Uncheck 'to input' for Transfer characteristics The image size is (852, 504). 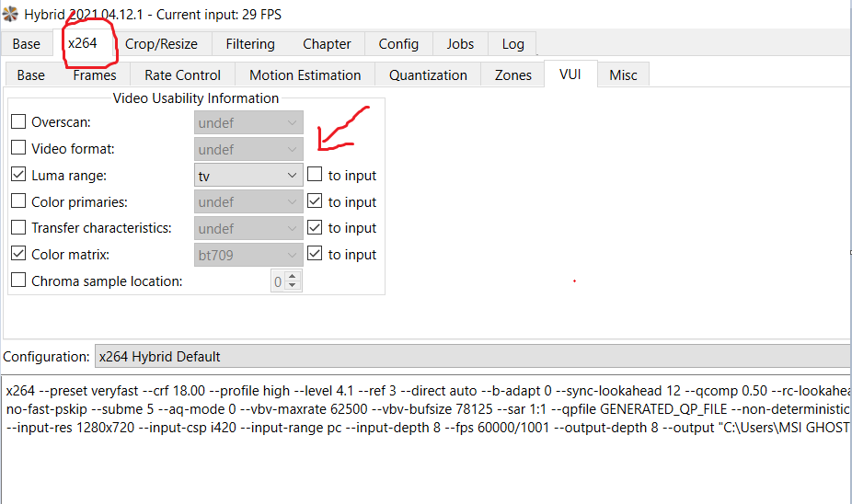click(x=315, y=227)
